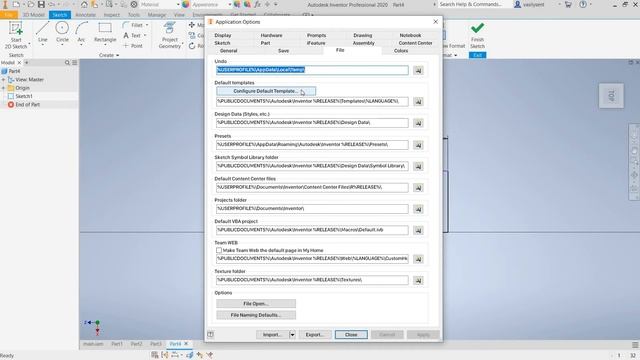Screen dimensions: 640x360
Task: Expand the View: Master node
Action: (x=4, y=80)
